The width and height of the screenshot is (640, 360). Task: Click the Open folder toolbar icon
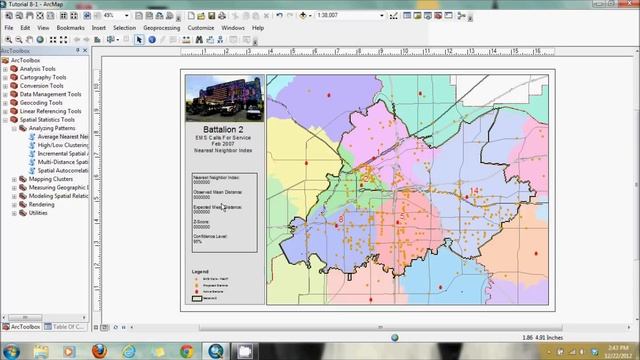click(x=201, y=16)
